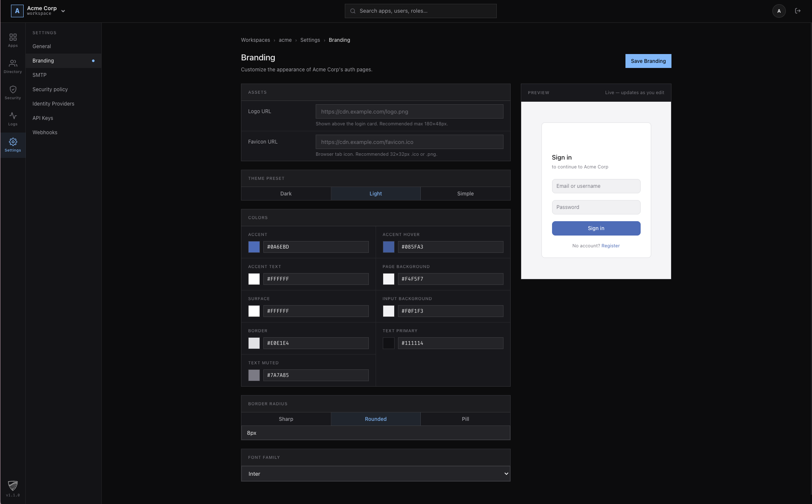
Task: Click the shield logo above version
Action: click(x=13, y=485)
